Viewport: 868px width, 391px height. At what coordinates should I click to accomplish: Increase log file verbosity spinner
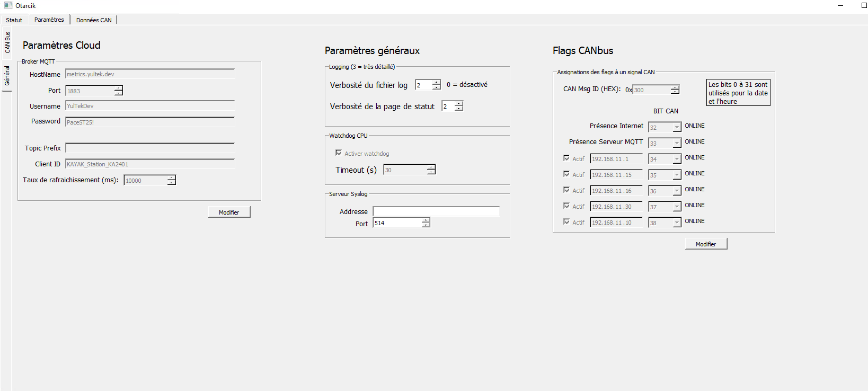436,83
